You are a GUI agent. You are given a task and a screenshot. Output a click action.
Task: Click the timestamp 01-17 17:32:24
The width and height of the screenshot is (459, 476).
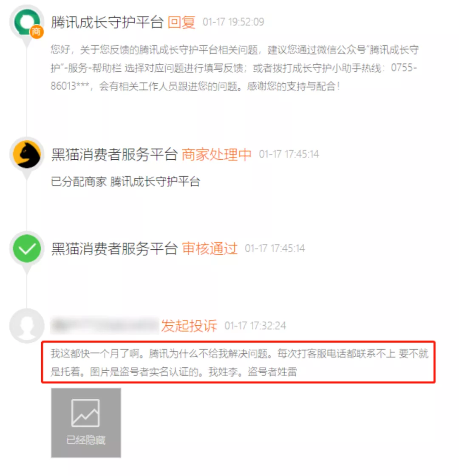coord(255,326)
